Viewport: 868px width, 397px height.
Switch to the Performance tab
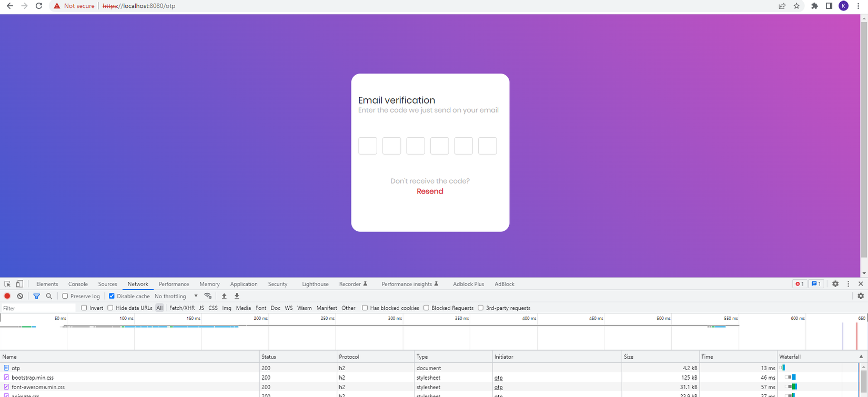click(x=174, y=284)
